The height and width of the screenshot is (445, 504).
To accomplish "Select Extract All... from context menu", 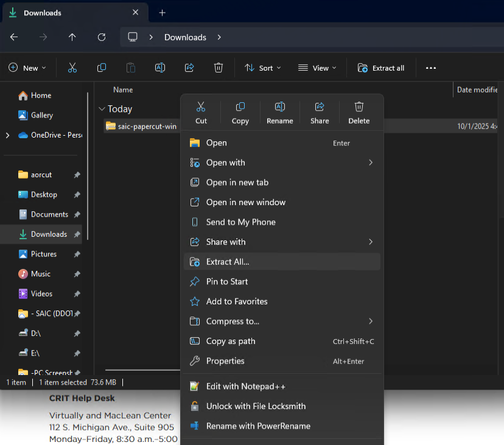I will pyautogui.click(x=228, y=262).
